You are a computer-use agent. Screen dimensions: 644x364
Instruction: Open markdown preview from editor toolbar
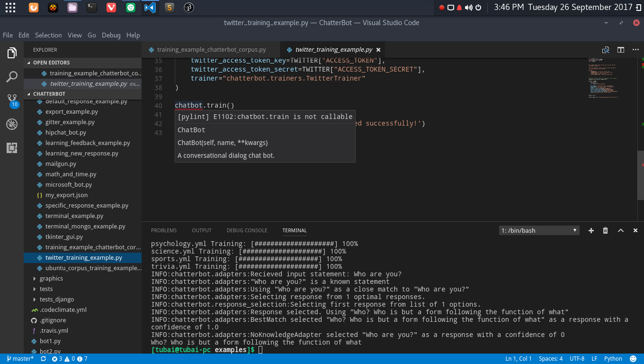pyautogui.click(x=605, y=49)
